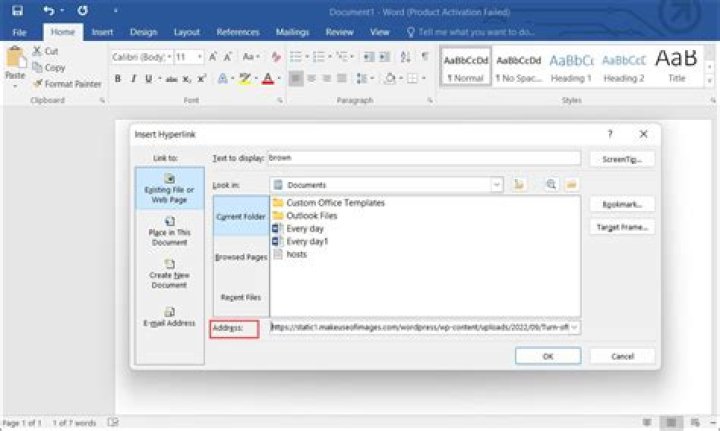Align text left
Image resolution: width=720 pixels, height=431 pixels.
(x=296, y=79)
